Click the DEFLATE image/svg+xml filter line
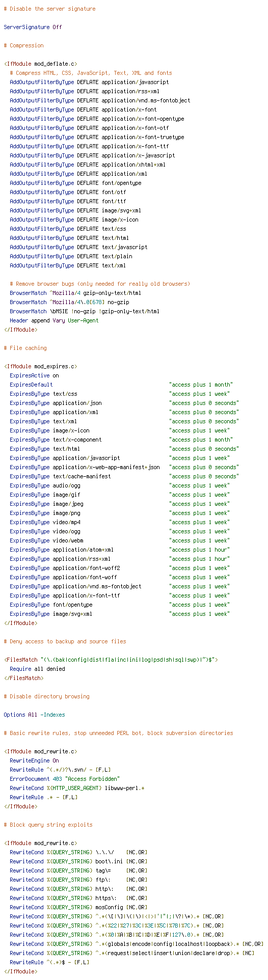Screen dimensions: 268x980 tap(75, 210)
